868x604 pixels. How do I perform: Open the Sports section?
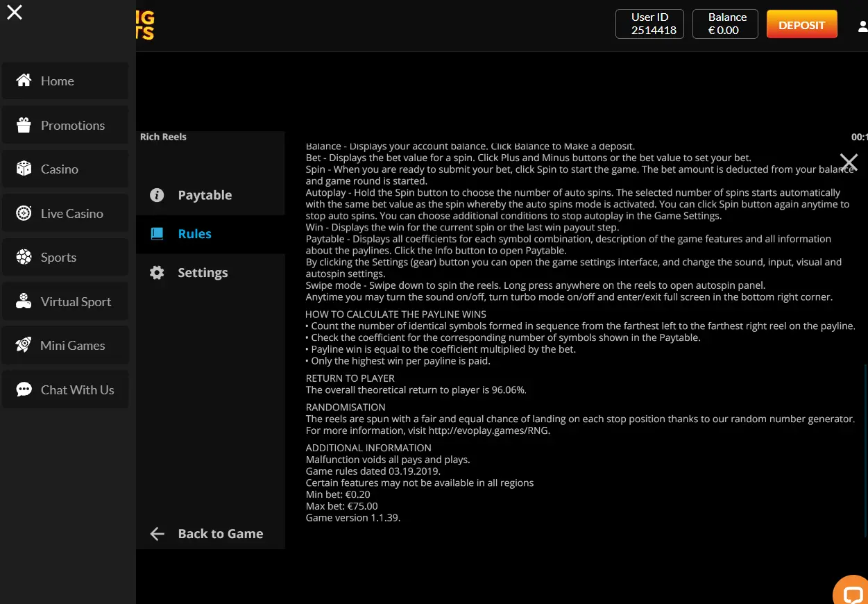point(65,257)
